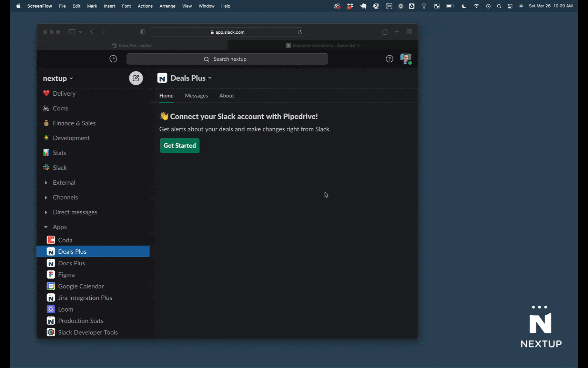Open the Apple menu
The width and height of the screenshot is (588, 368).
tap(19, 6)
